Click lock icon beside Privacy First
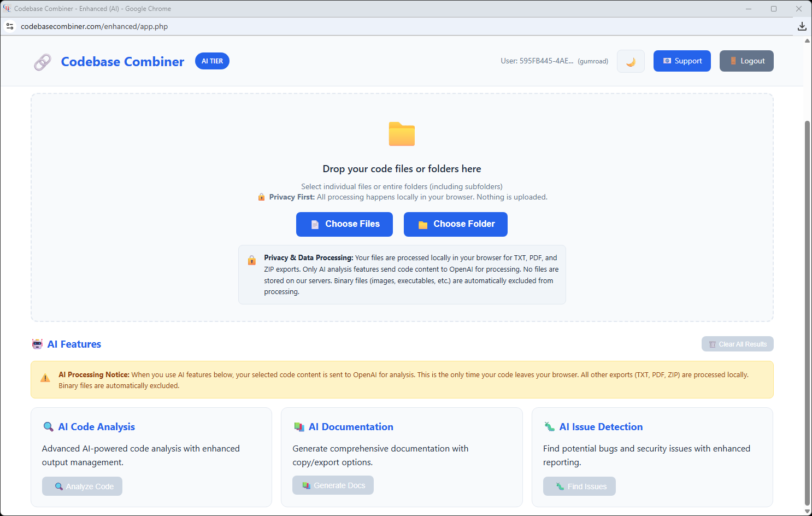The height and width of the screenshot is (516, 812). coord(261,197)
